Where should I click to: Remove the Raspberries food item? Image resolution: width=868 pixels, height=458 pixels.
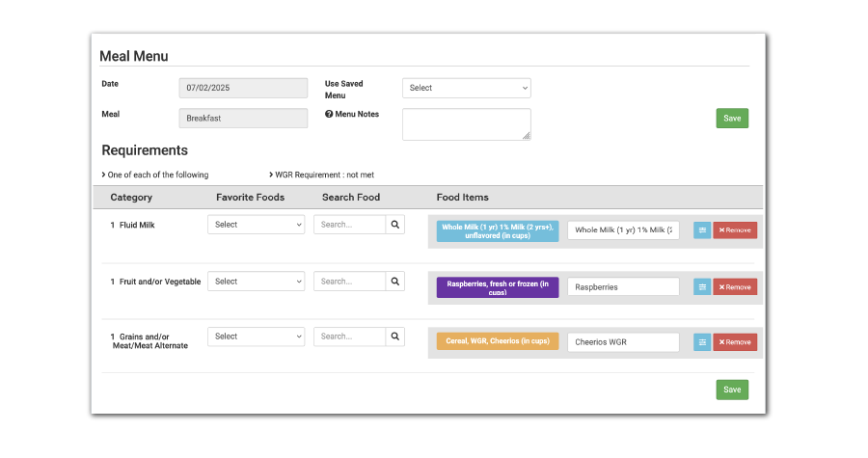[735, 286]
